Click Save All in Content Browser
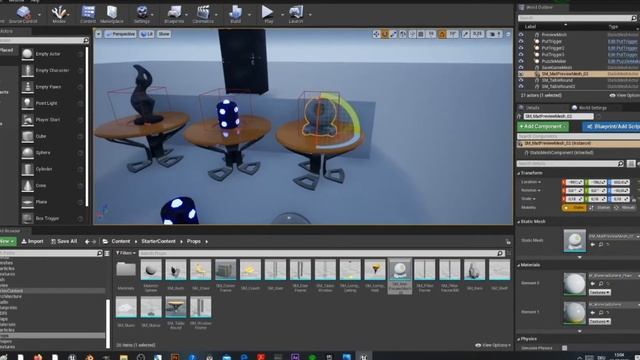640x360 pixels. (x=64, y=242)
